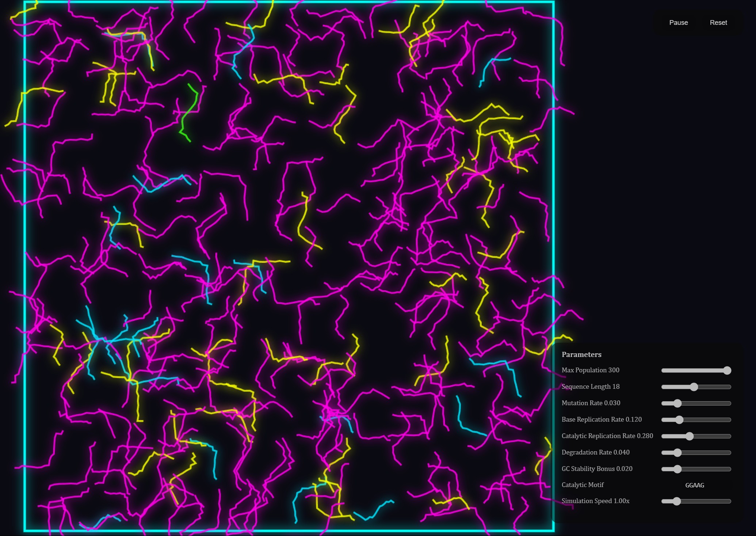The width and height of the screenshot is (756, 536).
Task: Click the Mutation Rate slider handle
Action: point(677,403)
